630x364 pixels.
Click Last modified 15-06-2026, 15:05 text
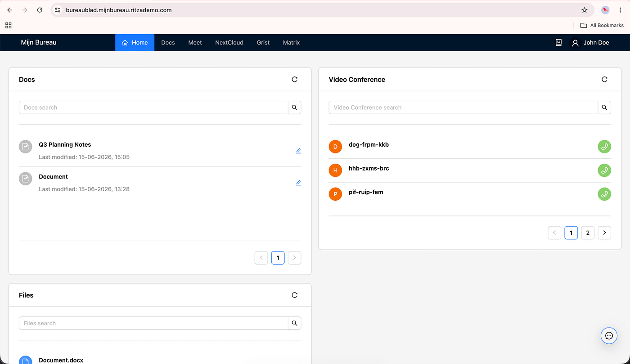click(84, 157)
